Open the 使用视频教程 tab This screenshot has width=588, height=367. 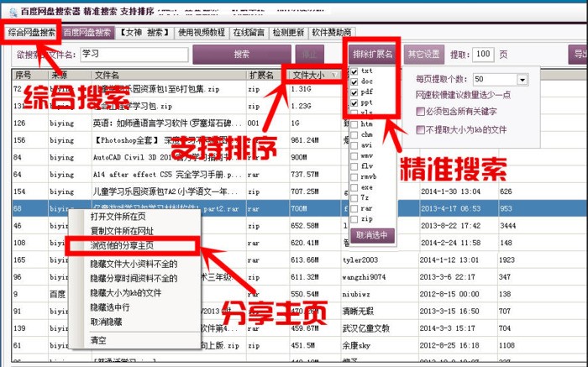tap(202, 33)
